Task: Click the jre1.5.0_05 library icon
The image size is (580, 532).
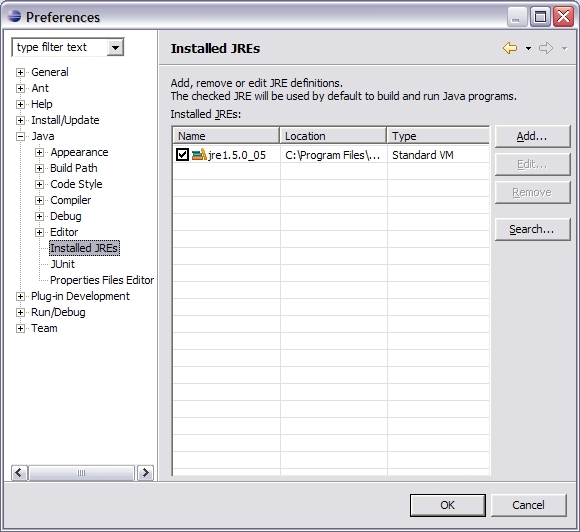Action: 199,155
